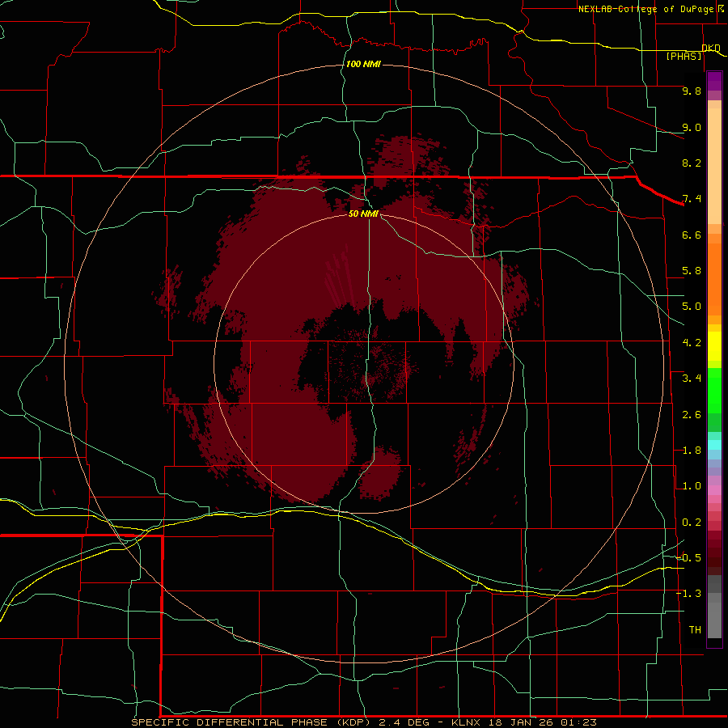Viewport: 728px width, 728px height.
Task: Click the 2.6 value on color scale
Action: [692, 415]
